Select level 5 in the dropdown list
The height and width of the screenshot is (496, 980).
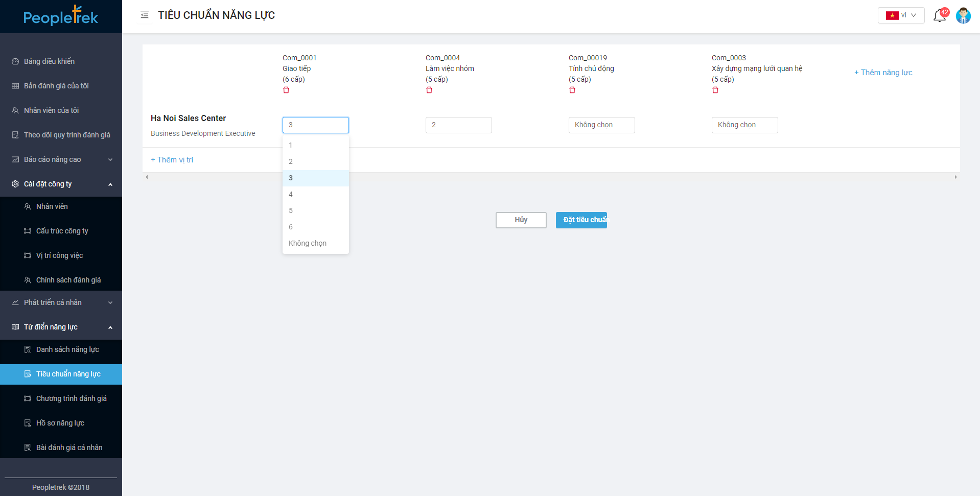pyautogui.click(x=291, y=210)
